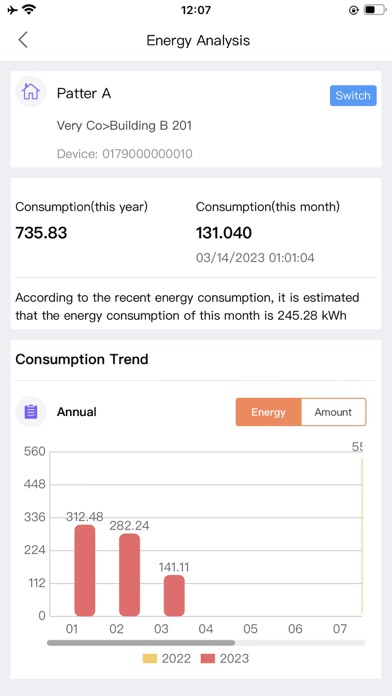
Task: Switch chart to Amount view
Action: pos(333,412)
